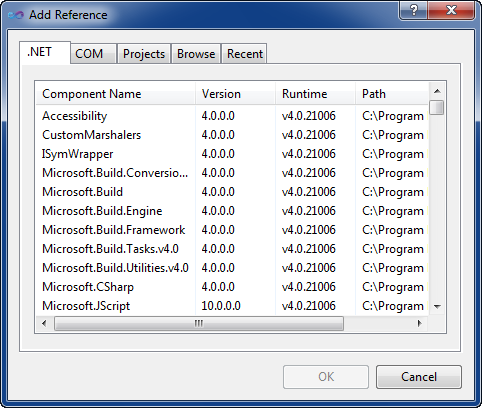Image resolution: width=482 pixels, height=408 pixels.
Task: Click the path cell for Microsoft.Build.Engine
Action: (393, 211)
